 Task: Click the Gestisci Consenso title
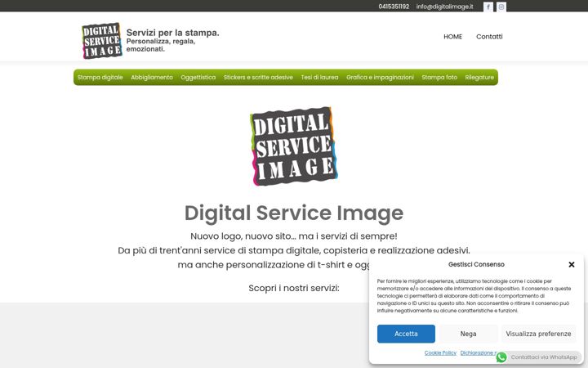(x=476, y=264)
